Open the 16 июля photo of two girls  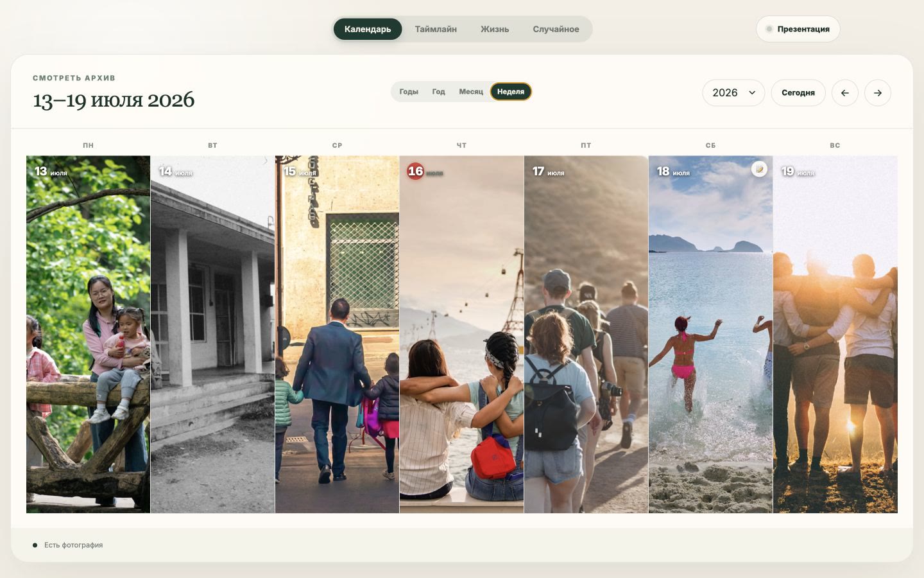tap(461, 334)
